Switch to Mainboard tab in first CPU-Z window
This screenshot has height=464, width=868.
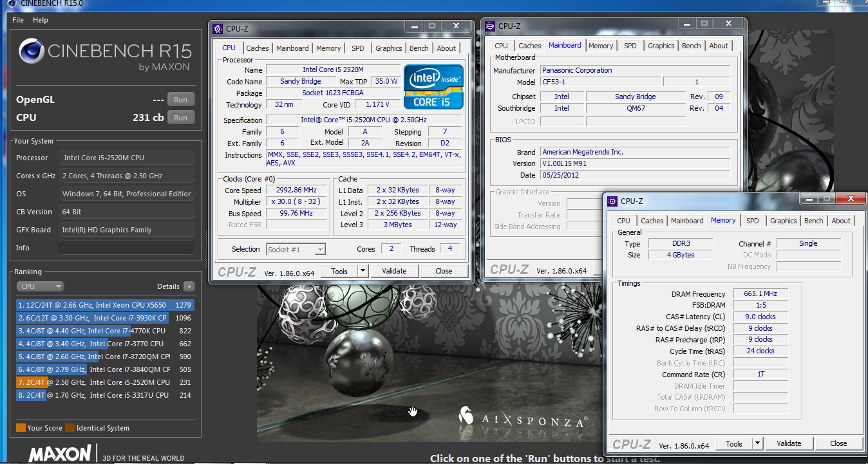[292, 48]
